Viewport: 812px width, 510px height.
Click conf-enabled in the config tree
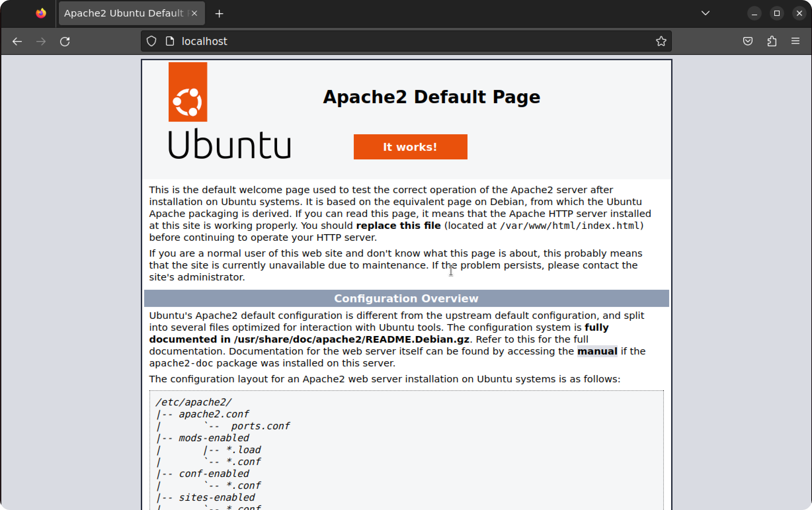point(214,474)
